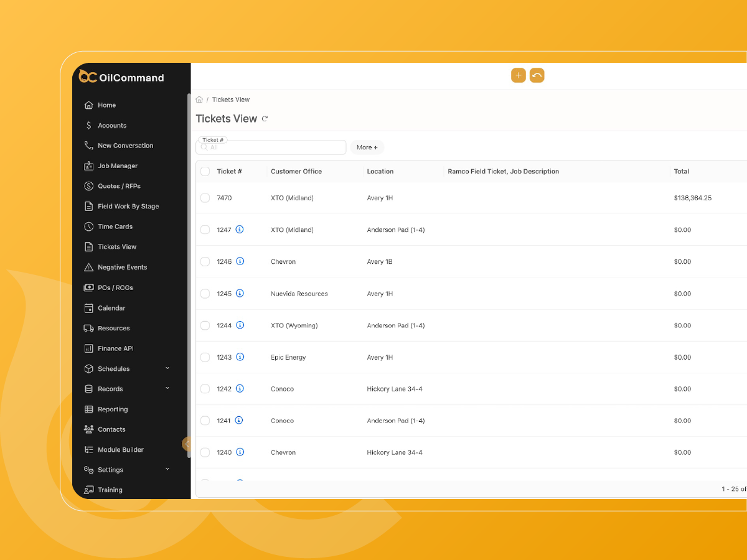Click the Negative Events warning icon
The width and height of the screenshot is (747, 560).
pyautogui.click(x=88, y=267)
